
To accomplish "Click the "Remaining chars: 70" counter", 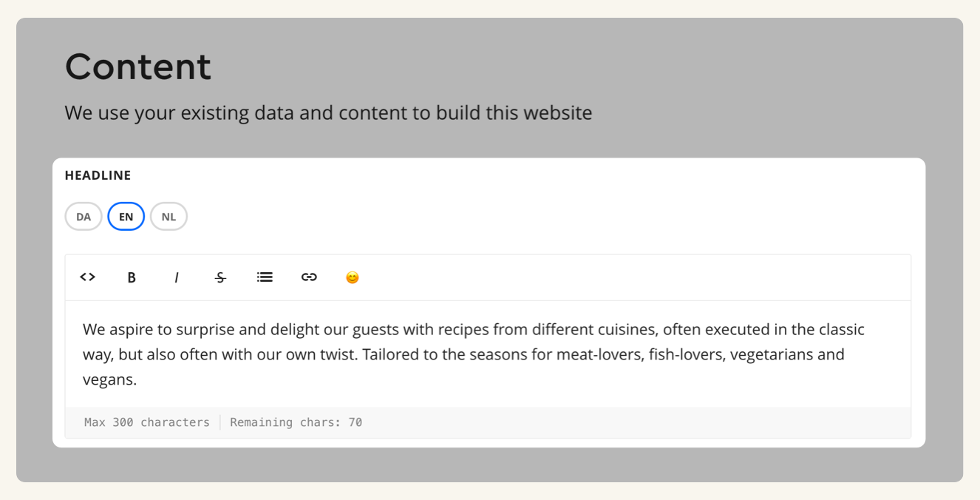I will tap(296, 422).
